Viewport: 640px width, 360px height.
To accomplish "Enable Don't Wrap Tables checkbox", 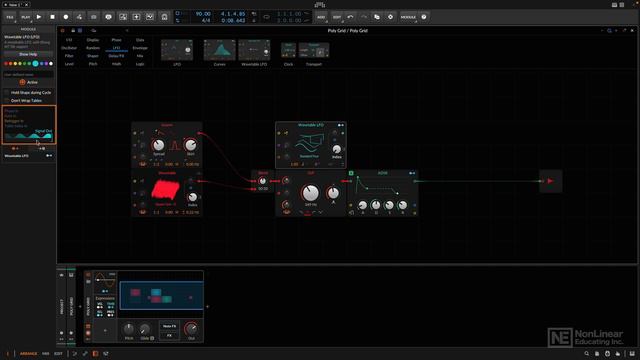I will [x=7, y=100].
